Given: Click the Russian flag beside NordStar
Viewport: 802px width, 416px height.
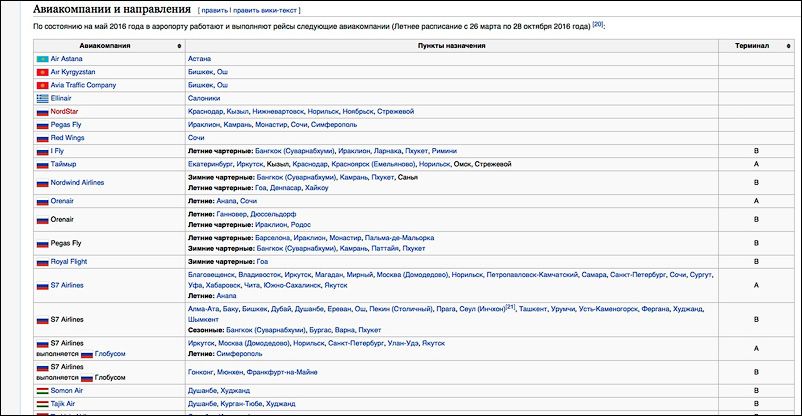Looking at the screenshot, I should pyautogui.click(x=42, y=112).
